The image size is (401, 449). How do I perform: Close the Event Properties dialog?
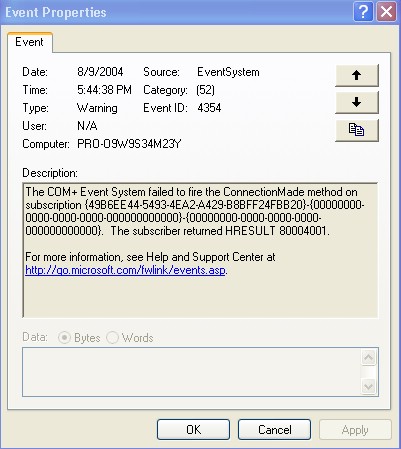(x=386, y=12)
